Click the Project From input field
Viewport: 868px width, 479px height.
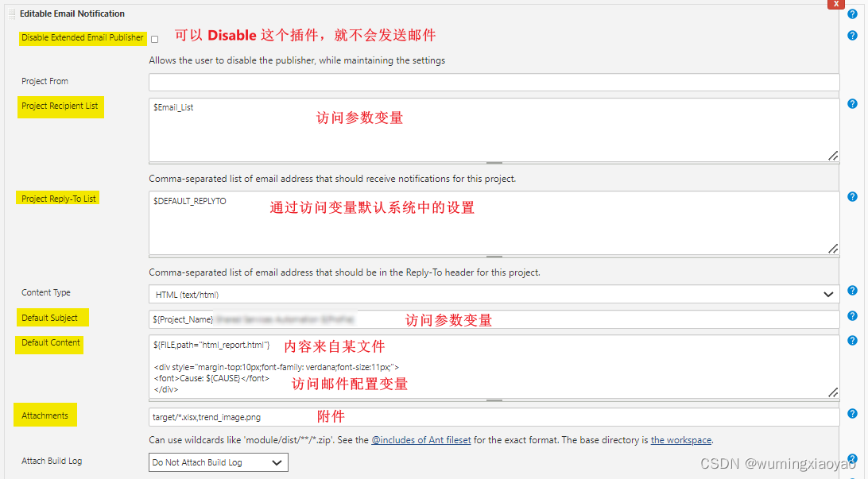(x=494, y=82)
